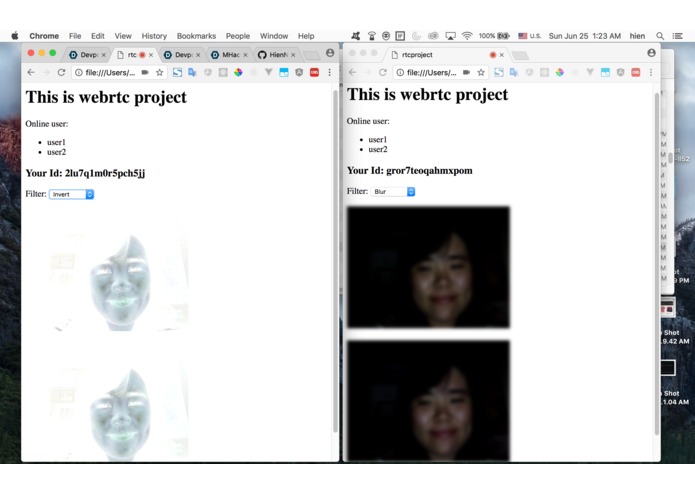Click the user name hien in menu bar
695x494 pixels.
point(637,36)
